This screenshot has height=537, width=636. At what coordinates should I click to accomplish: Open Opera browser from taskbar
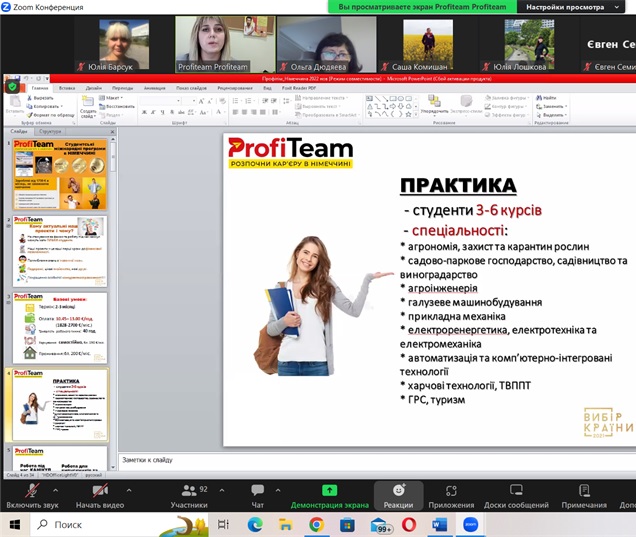[x=409, y=524]
